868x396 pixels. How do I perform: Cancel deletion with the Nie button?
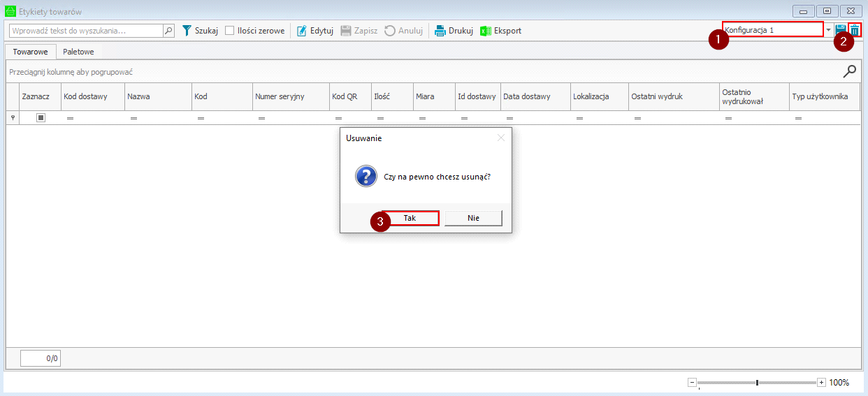pos(473,218)
